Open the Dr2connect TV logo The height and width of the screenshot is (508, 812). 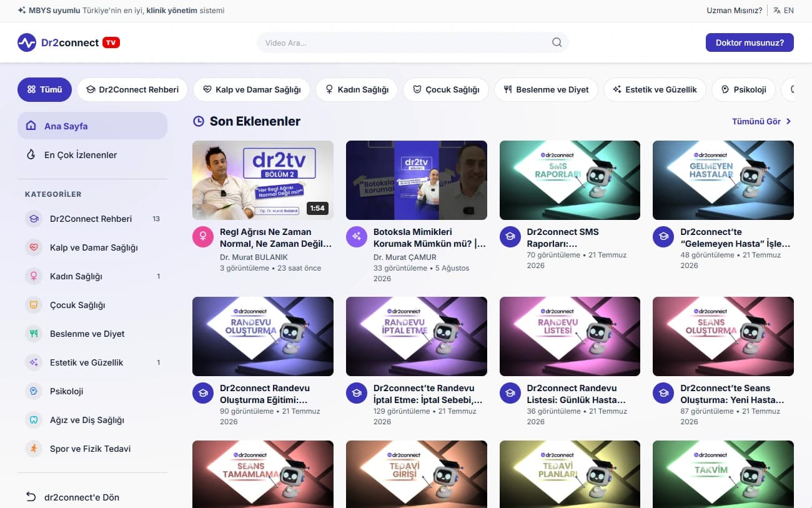tap(69, 42)
